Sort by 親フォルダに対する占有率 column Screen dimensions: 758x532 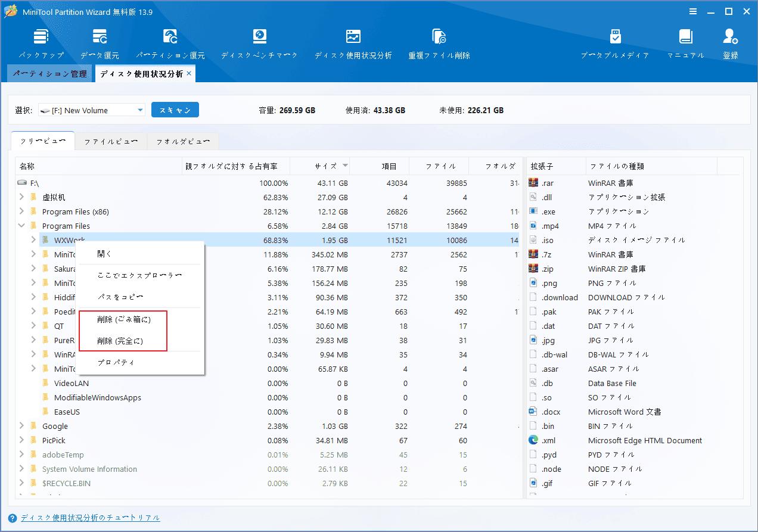(236, 166)
